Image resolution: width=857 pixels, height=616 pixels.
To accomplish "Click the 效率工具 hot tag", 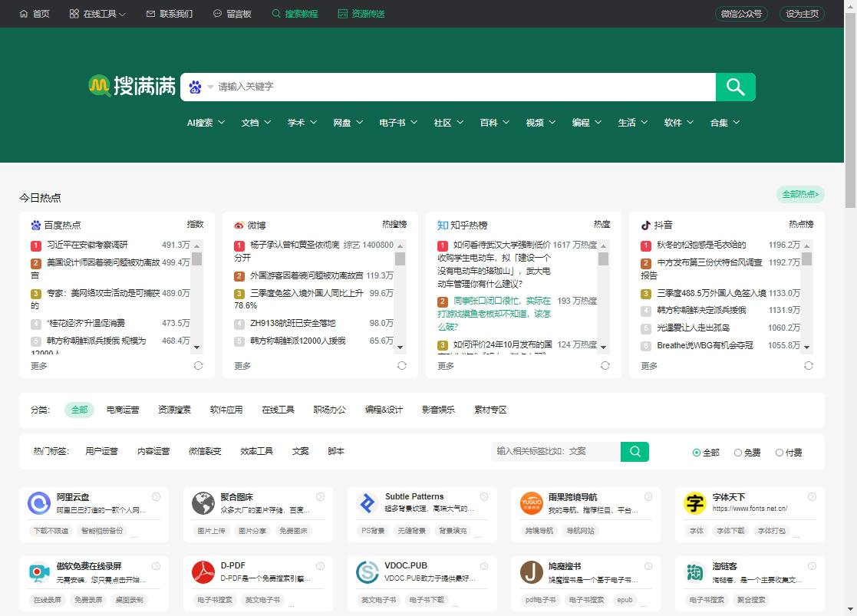I will (x=257, y=451).
